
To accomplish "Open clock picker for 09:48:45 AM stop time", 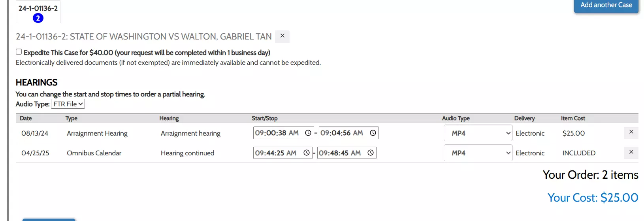I will pos(370,153).
